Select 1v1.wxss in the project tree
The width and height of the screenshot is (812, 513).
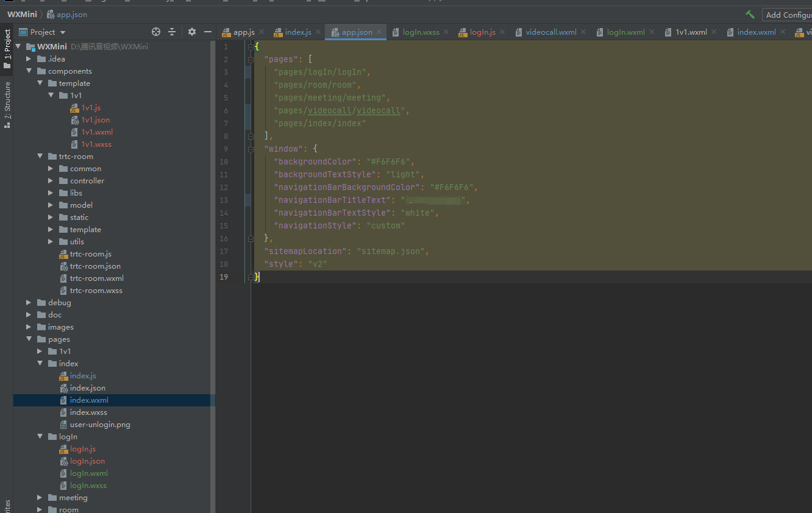click(x=96, y=144)
